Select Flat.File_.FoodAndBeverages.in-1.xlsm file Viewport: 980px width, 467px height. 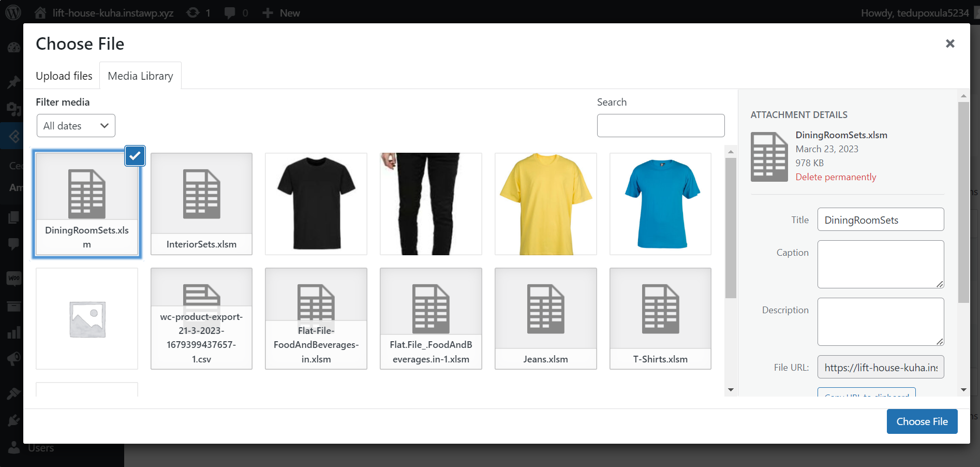(x=431, y=318)
